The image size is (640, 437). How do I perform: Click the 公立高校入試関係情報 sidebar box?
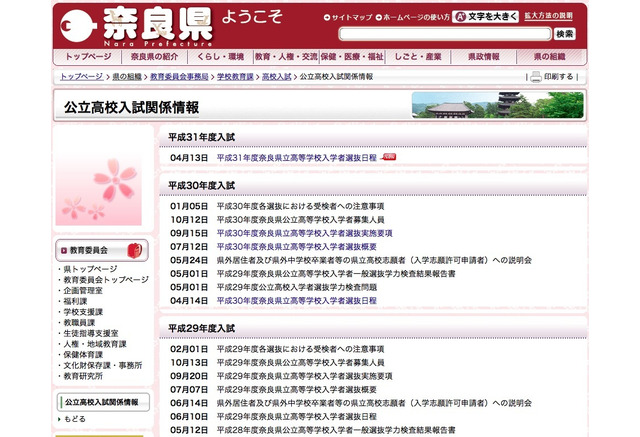coord(103,402)
